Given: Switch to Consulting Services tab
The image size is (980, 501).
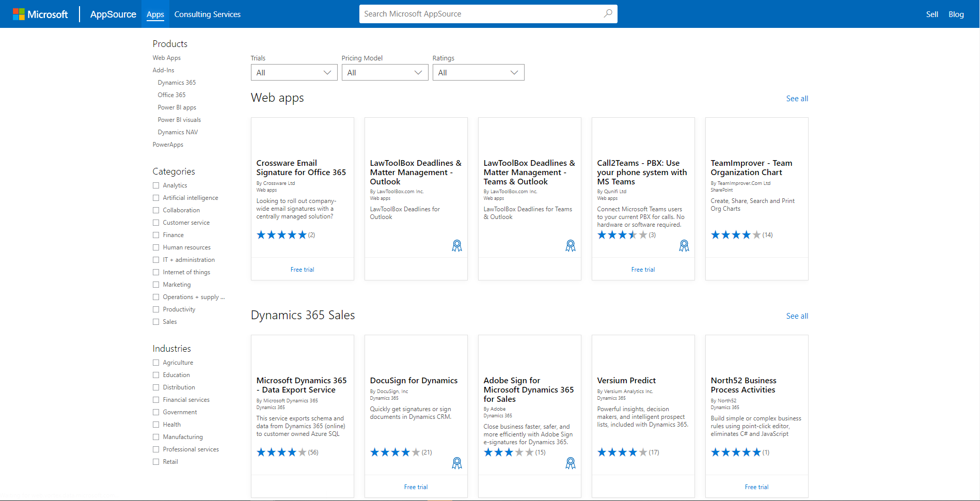Looking at the screenshot, I should [x=208, y=14].
